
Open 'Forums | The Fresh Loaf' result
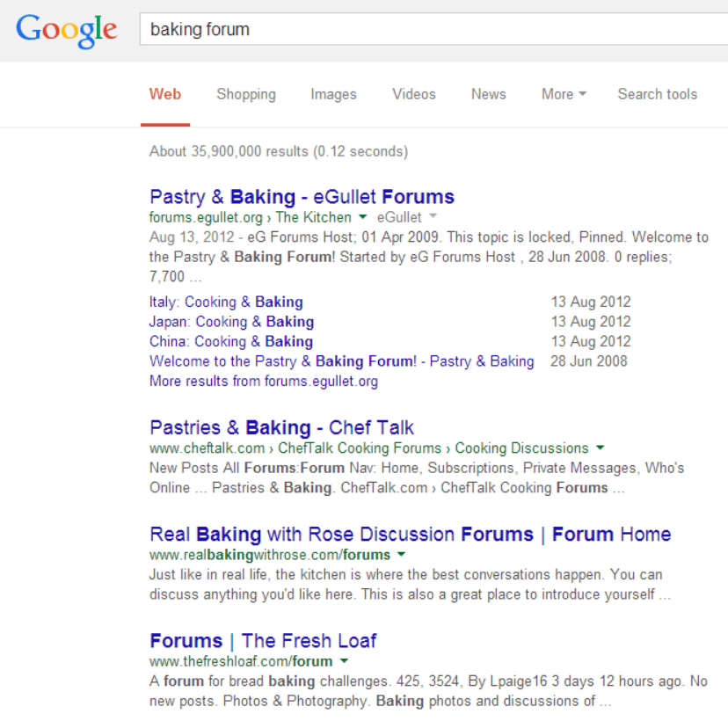coord(263,641)
